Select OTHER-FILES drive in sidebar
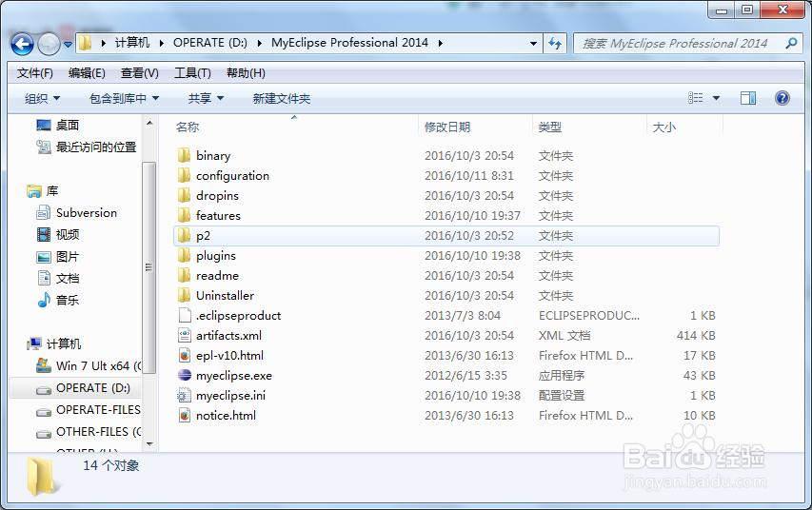 pyautogui.click(x=98, y=431)
